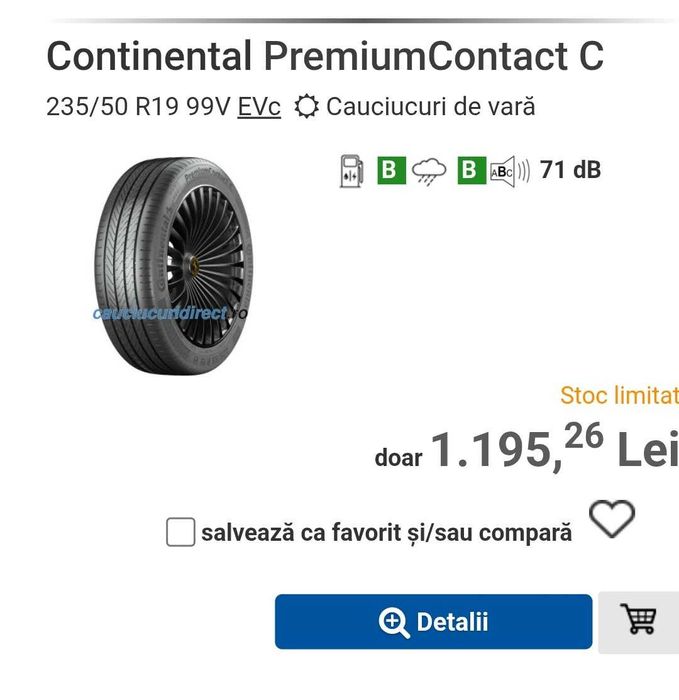Viewport: 679px width, 700px height.
Task: Click the 1.195,26 Lei price
Action: pyautogui.click(x=553, y=450)
